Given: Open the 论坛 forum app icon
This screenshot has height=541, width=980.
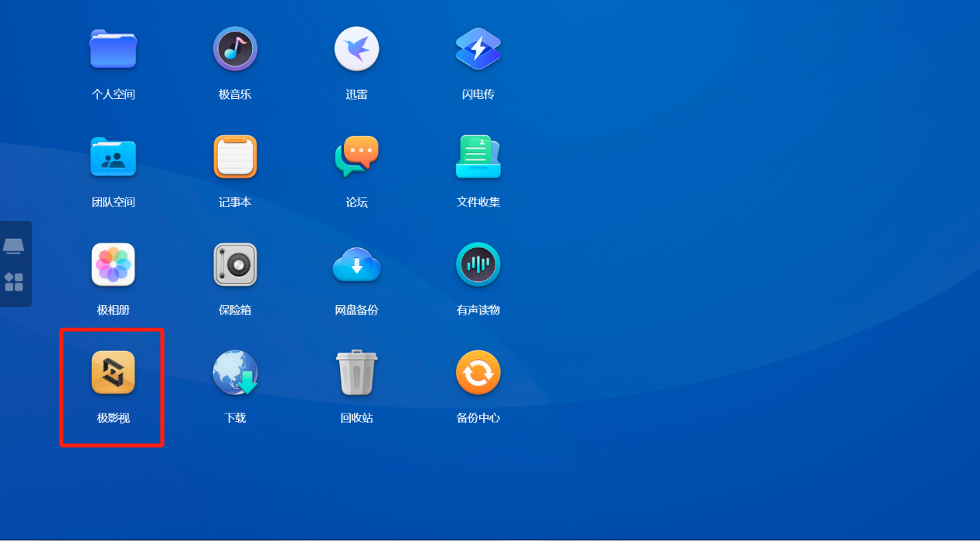Looking at the screenshot, I should [x=356, y=157].
